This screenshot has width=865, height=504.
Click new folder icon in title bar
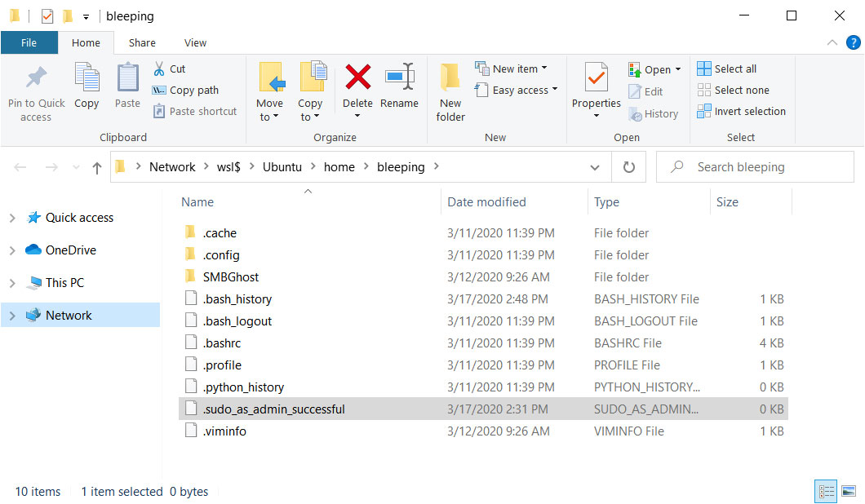67,16
